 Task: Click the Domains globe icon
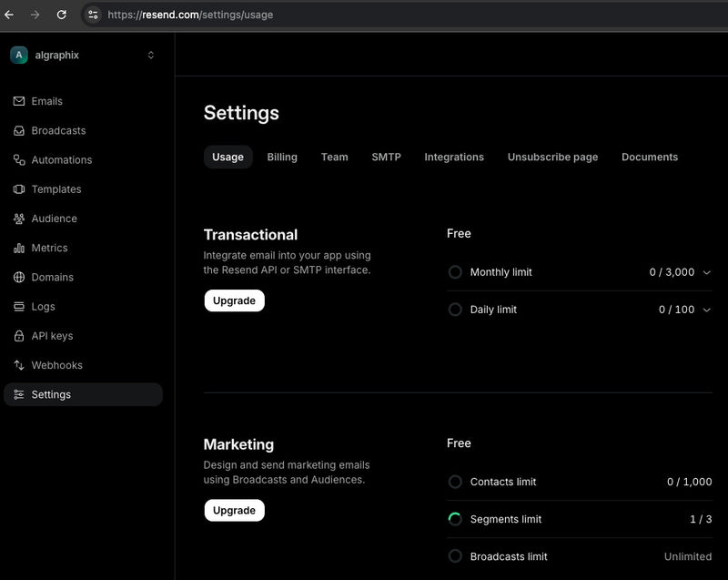(x=19, y=277)
